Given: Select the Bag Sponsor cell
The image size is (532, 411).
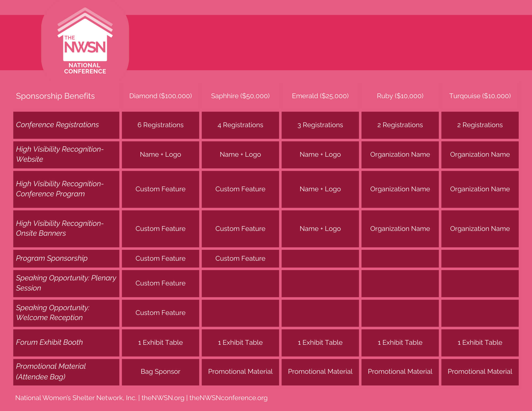Looking at the screenshot, I should [x=160, y=372].
